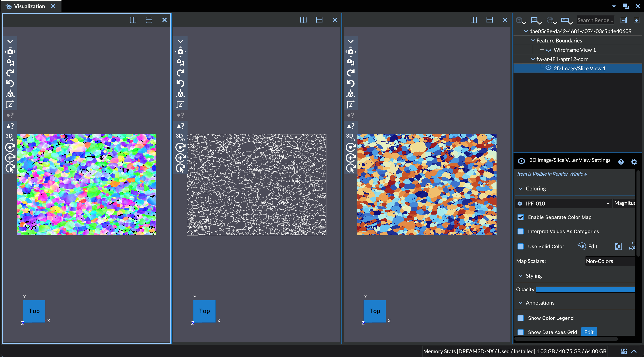
Task: Select the Visualization tab
Action: 29,6
